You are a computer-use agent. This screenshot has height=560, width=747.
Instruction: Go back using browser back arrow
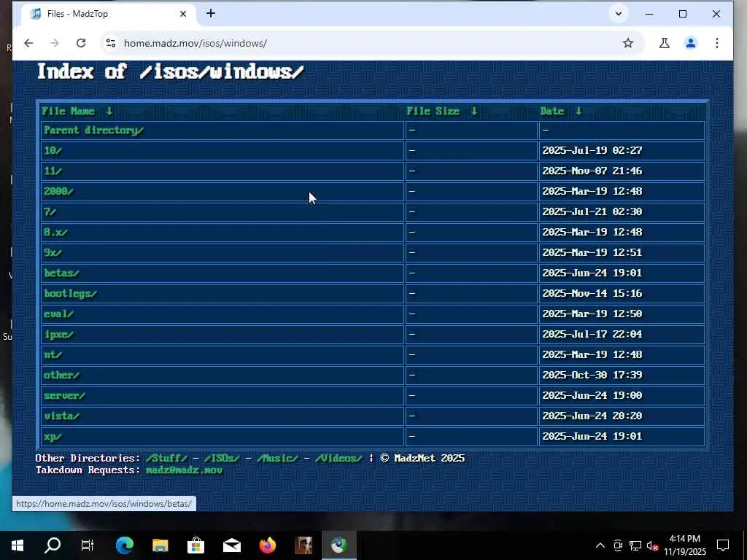28,43
